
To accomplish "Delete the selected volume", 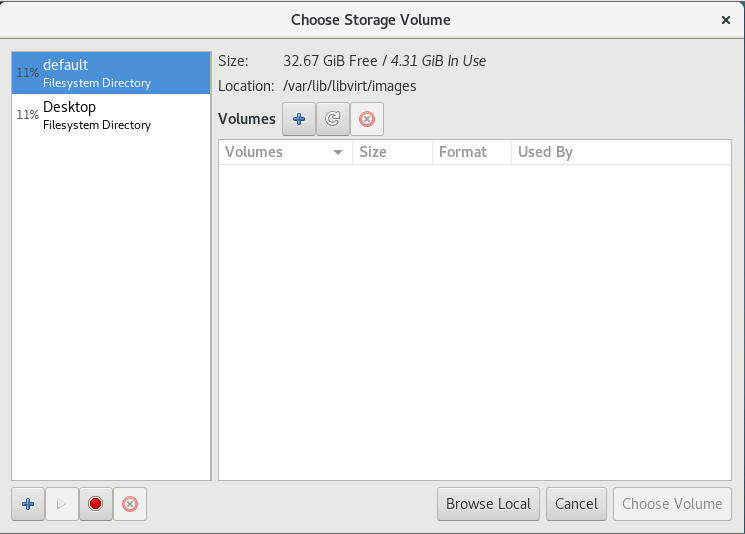I will pyautogui.click(x=367, y=119).
